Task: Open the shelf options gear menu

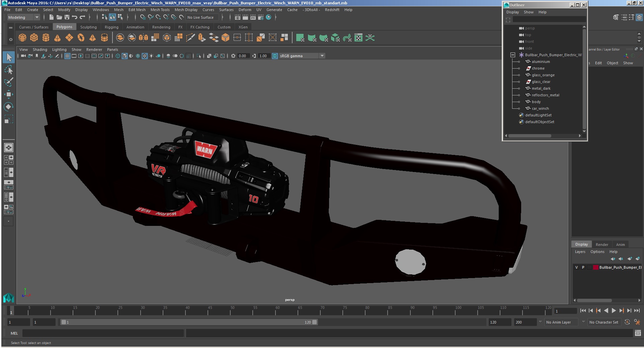Action: tap(11, 39)
